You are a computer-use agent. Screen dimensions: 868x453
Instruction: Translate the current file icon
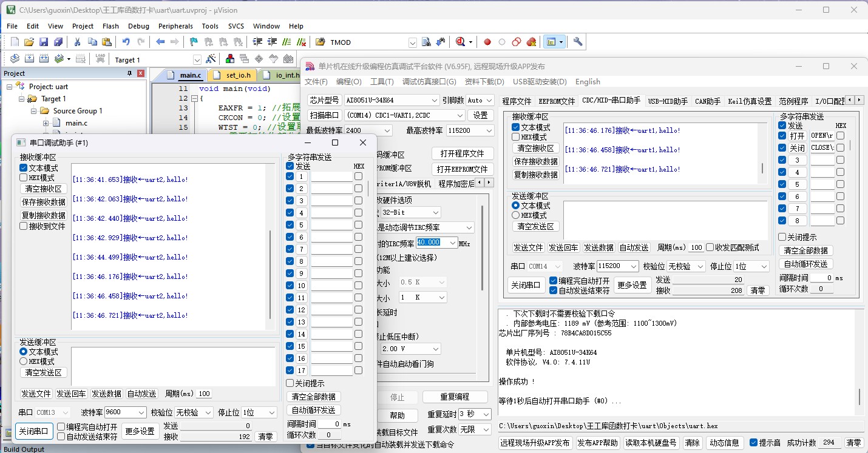[15, 59]
